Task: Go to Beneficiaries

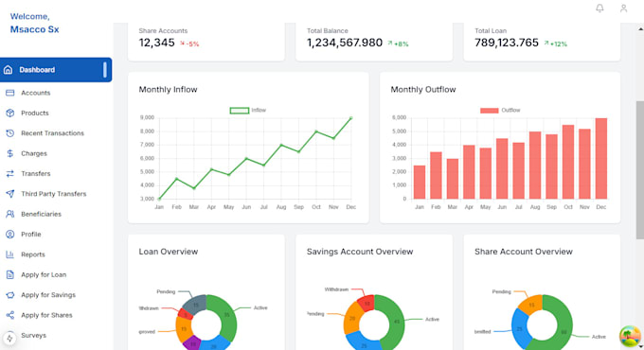Action: point(41,214)
